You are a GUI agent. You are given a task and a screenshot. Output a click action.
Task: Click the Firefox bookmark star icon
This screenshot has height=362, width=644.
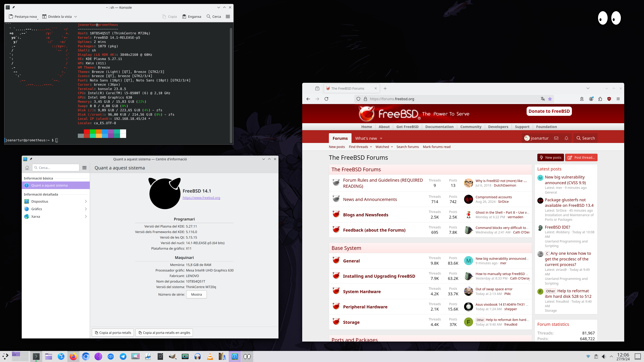pyautogui.click(x=550, y=99)
